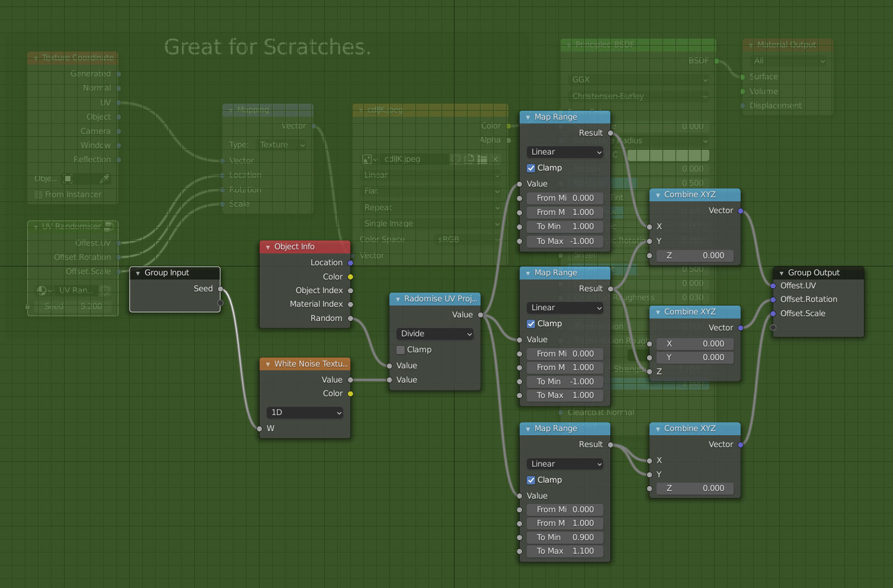Click the Random output socket on Object Info
Image resolution: width=893 pixels, height=588 pixels.
(x=350, y=319)
